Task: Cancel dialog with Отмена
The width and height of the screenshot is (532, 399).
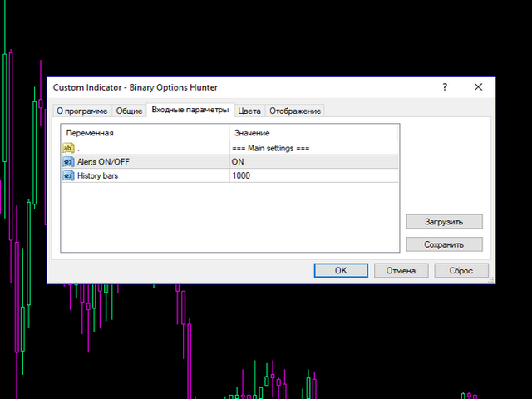Action: (x=401, y=270)
